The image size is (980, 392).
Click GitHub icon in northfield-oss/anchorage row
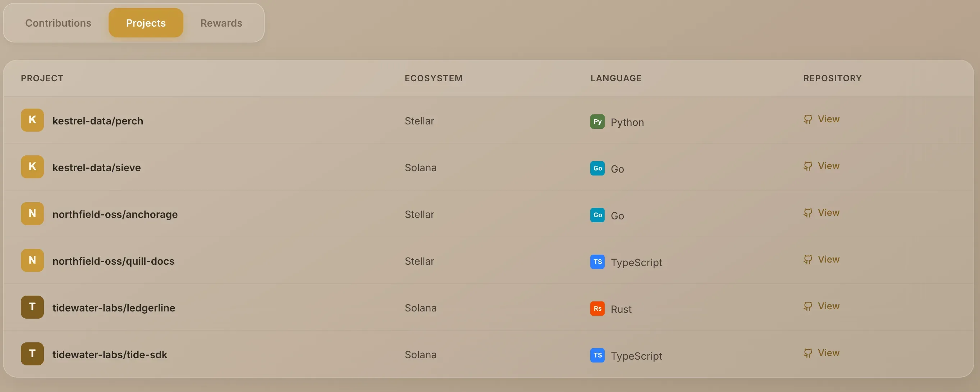[808, 213]
